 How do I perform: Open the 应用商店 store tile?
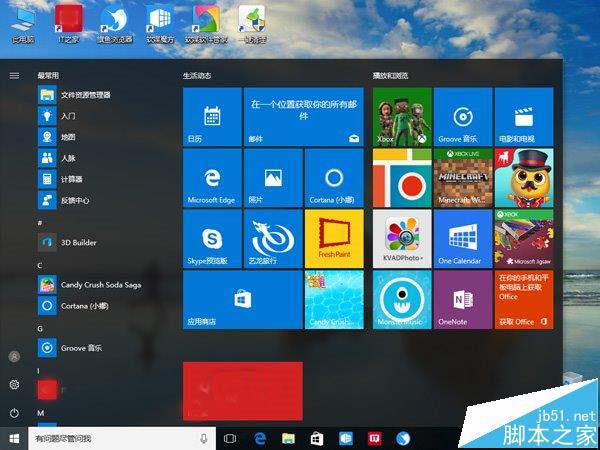click(243, 300)
